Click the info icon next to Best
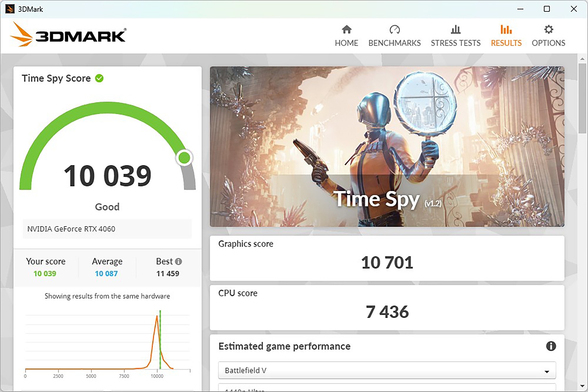Viewport: 588px width, 392px height. [x=178, y=261]
